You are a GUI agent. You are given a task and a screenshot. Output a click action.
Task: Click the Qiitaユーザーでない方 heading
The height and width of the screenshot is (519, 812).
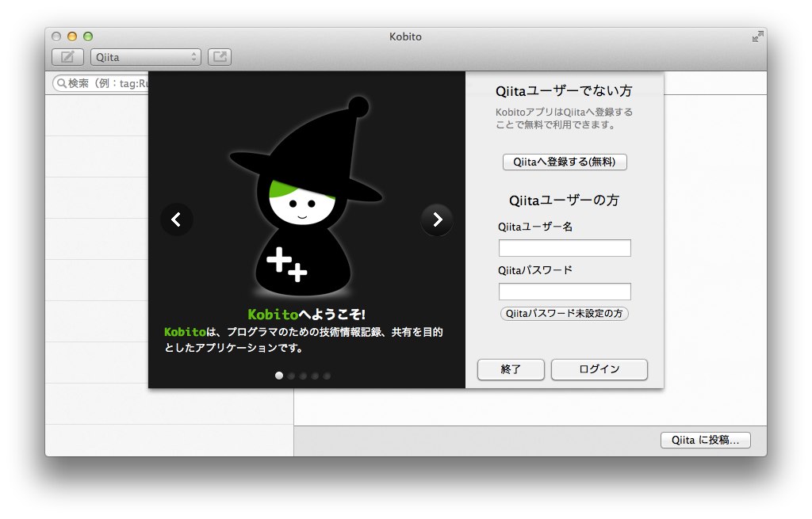[564, 91]
